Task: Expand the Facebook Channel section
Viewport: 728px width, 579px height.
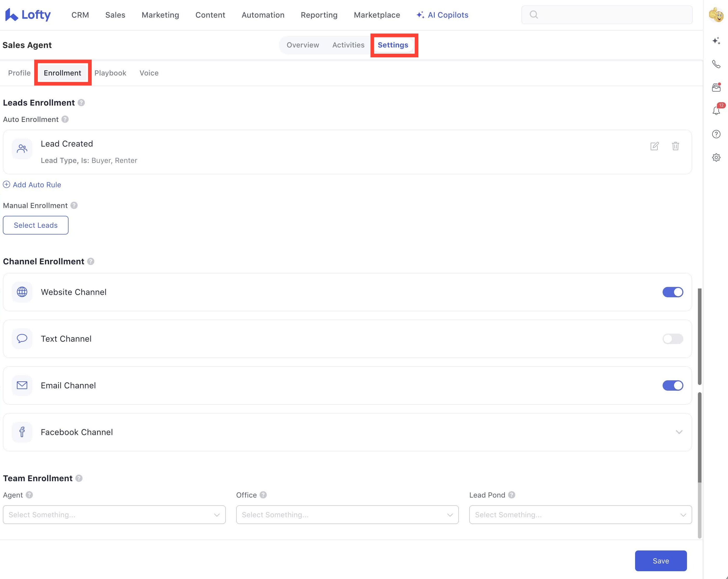Action: (679, 432)
